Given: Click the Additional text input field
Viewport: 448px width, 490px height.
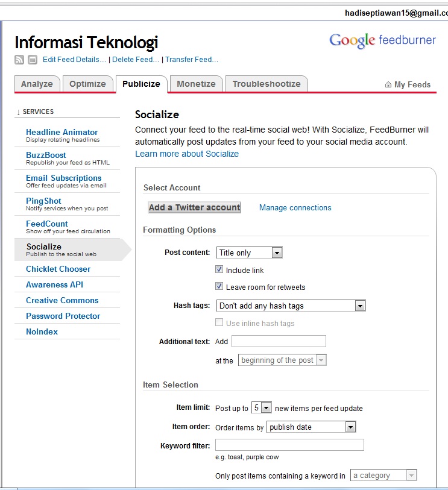Looking at the screenshot, I should tap(279, 341).
